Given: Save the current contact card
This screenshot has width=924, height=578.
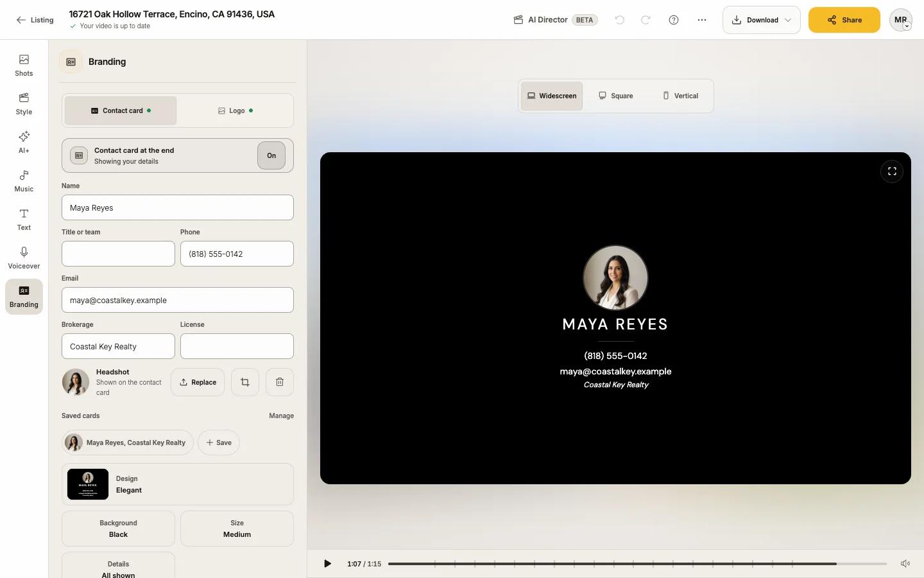Looking at the screenshot, I should click(219, 442).
